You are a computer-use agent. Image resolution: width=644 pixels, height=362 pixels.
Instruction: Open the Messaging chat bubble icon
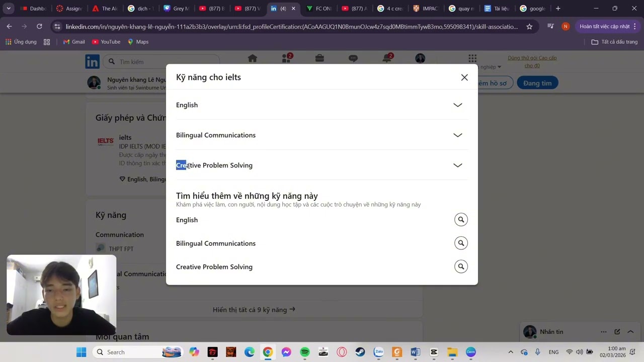(353, 59)
